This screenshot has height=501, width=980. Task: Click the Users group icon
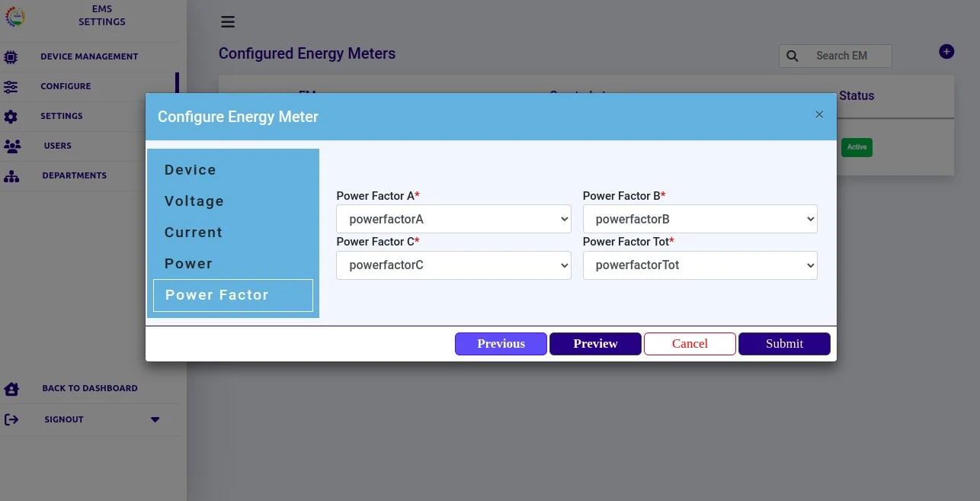point(12,146)
